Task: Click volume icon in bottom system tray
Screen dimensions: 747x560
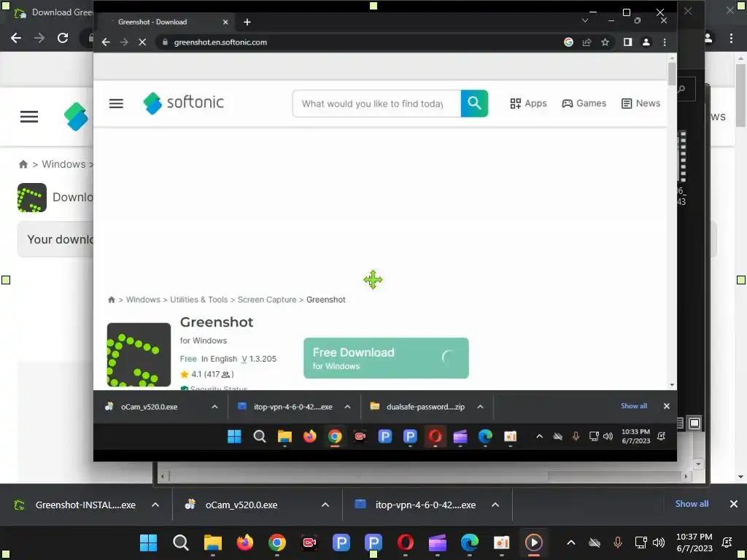Action: click(x=659, y=542)
